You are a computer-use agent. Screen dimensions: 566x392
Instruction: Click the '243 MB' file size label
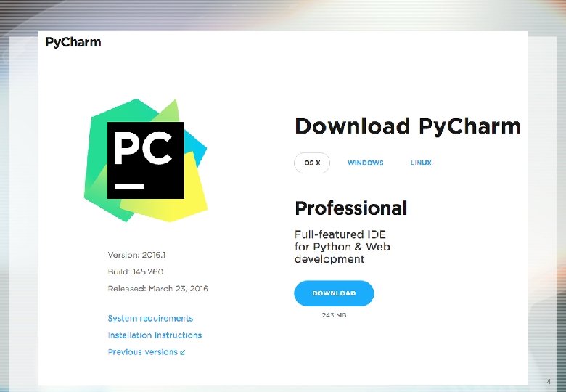coord(334,315)
